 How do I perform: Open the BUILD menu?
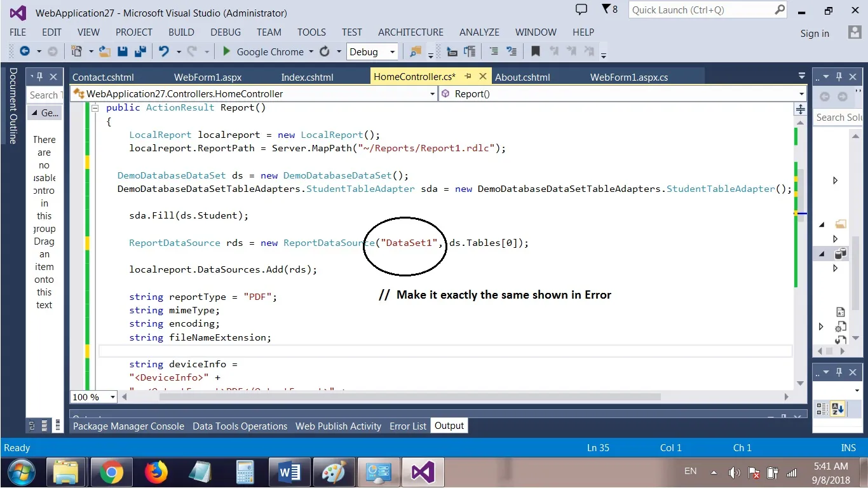181,32
